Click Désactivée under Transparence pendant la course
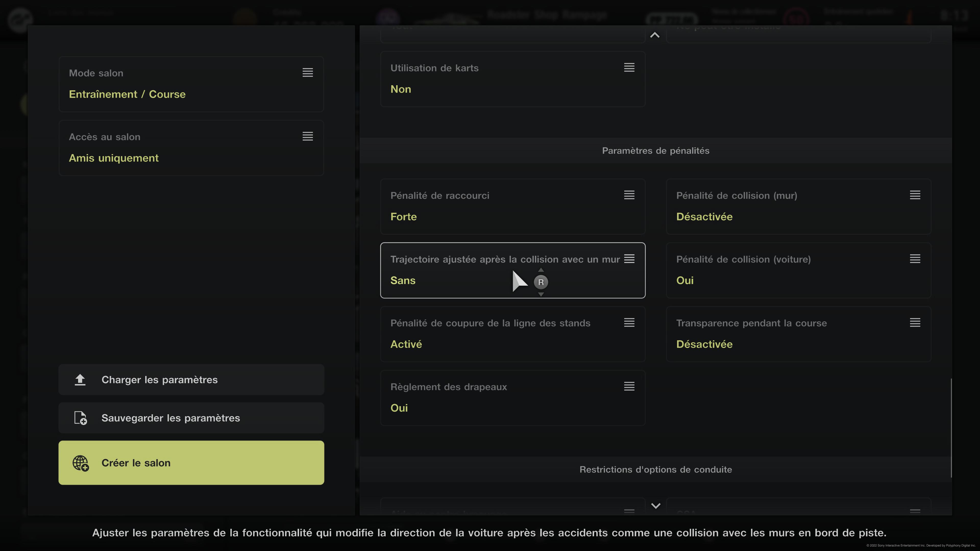Viewport: 980px width, 551px height. point(704,344)
